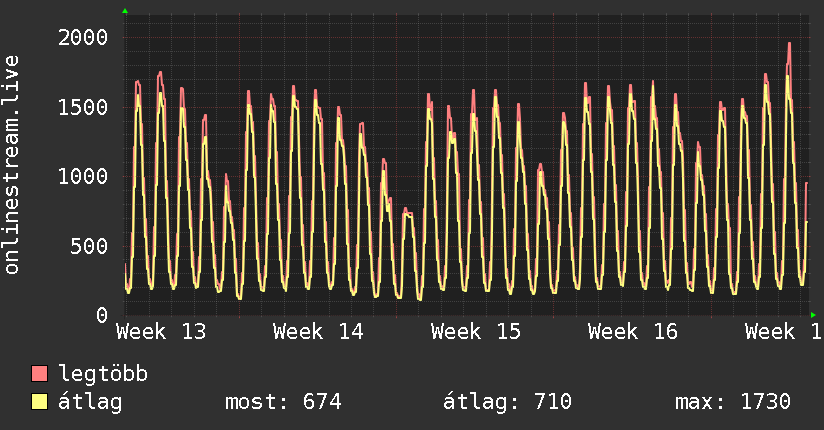Screen dimensions: 824x430
Task: Click the green arrow atop the y-axis
Action: (x=125, y=11)
